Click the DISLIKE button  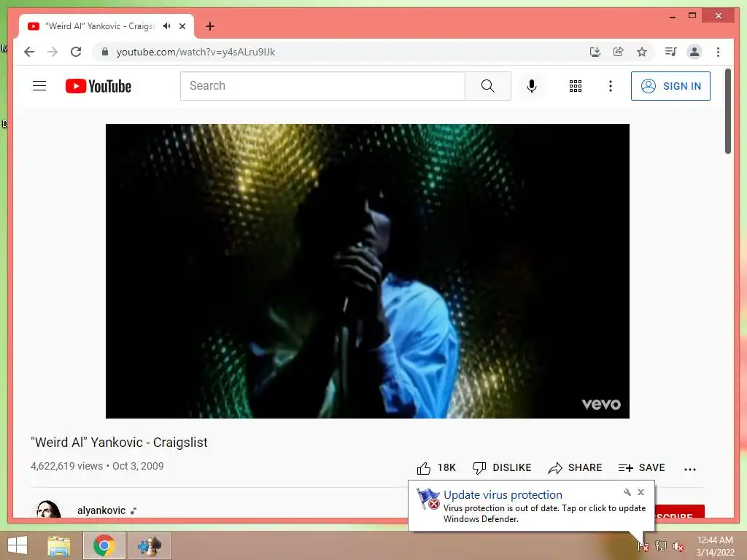(502, 468)
